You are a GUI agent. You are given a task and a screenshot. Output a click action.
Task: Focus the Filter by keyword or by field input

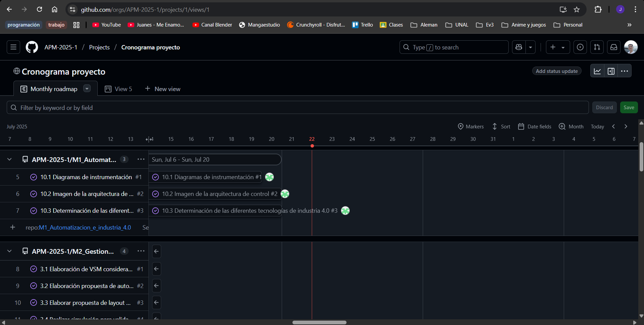click(298, 108)
